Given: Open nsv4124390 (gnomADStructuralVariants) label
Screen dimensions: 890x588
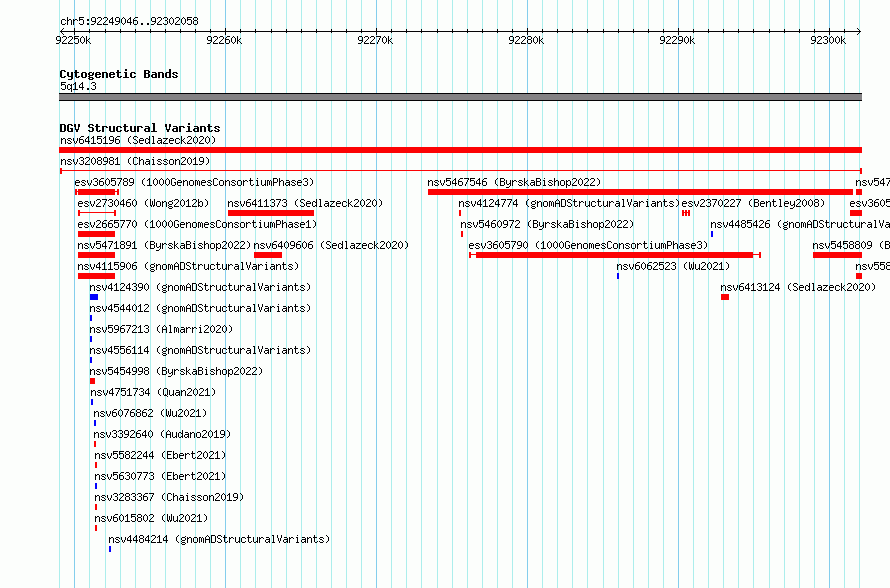Looking at the screenshot, I should [200, 287].
